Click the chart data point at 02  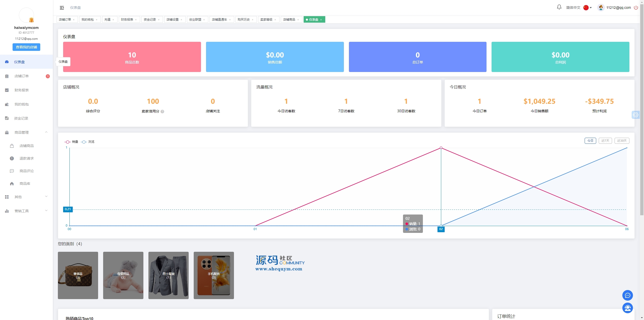[x=441, y=148]
